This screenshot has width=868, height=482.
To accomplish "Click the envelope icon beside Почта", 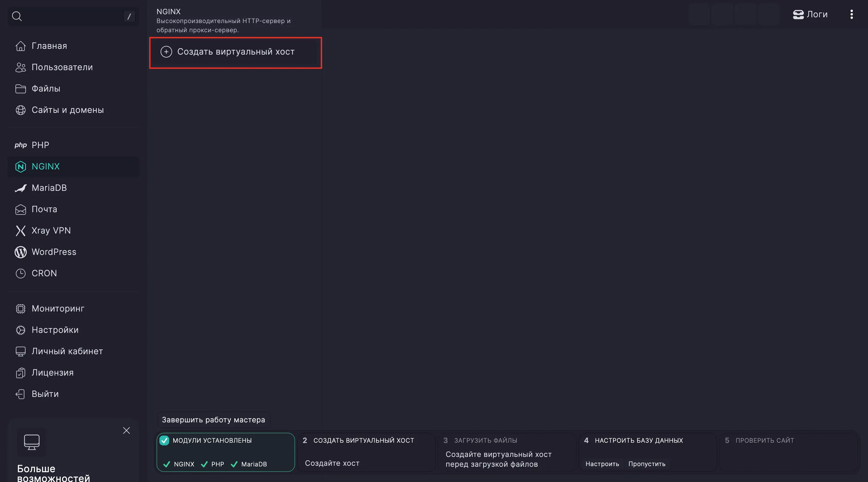I will click(x=20, y=209).
